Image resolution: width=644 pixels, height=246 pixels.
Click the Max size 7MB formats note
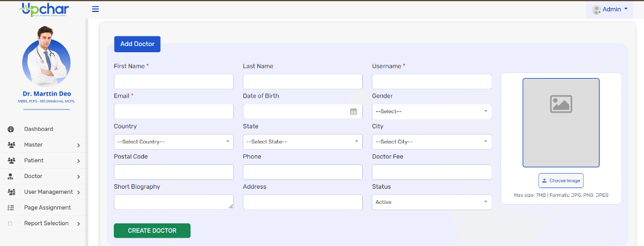pyautogui.click(x=561, y=195)
